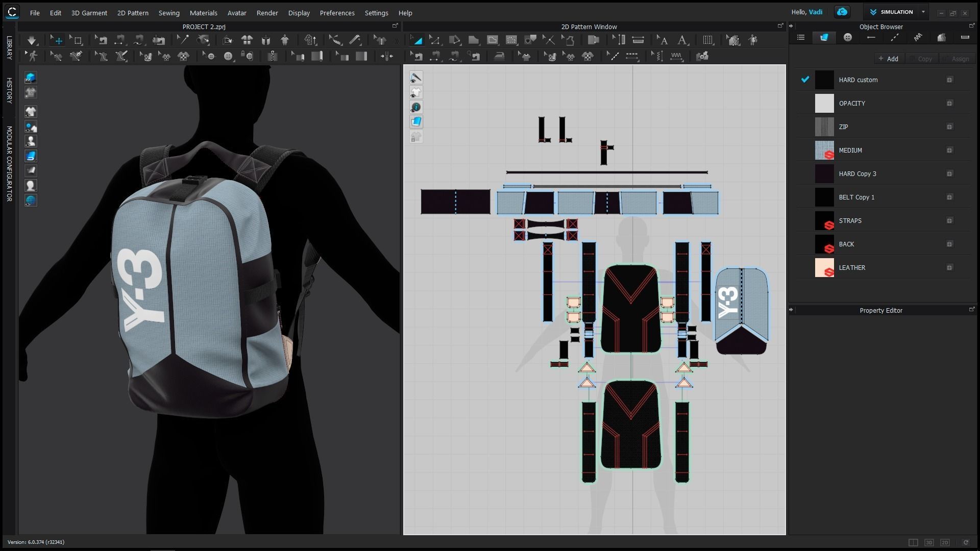
Task: Select the Polygon pattern creation tool
Action: tap(454, 40)
